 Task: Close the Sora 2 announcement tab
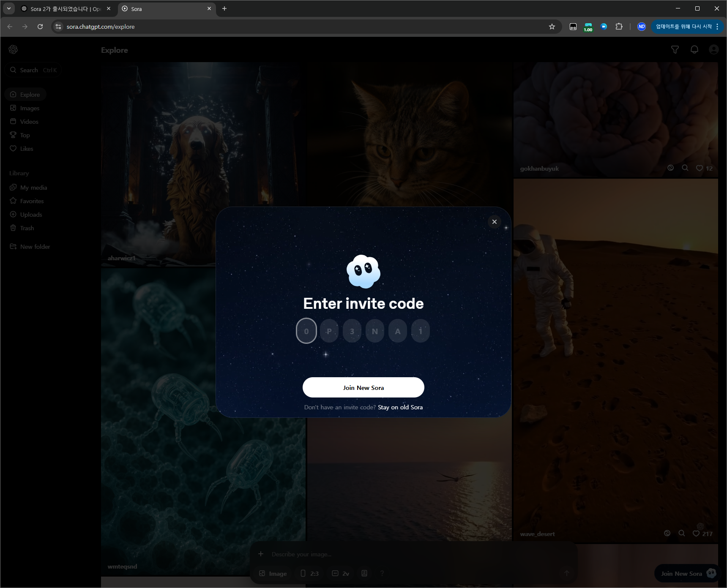[109, 8]
